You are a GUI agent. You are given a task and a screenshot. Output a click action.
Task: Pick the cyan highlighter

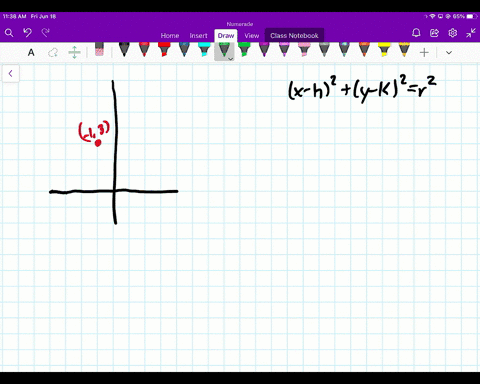pos(204,49)
